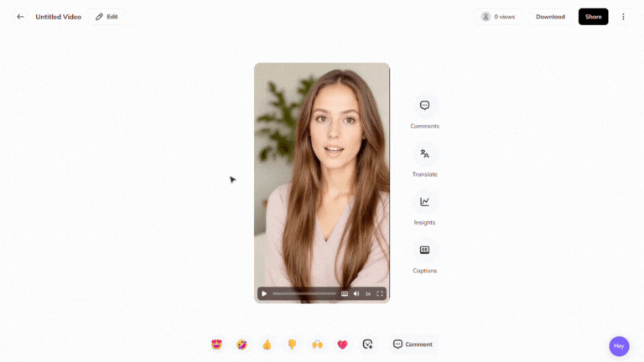Screen dimensions: 644x362
Task: Go back using the left arrow
Action: tap(20, 17)
